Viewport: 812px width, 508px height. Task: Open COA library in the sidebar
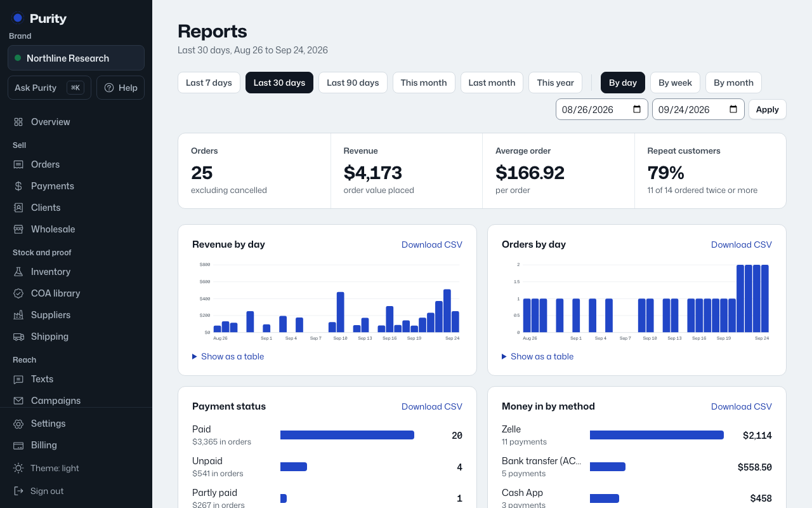coord(76,293)
